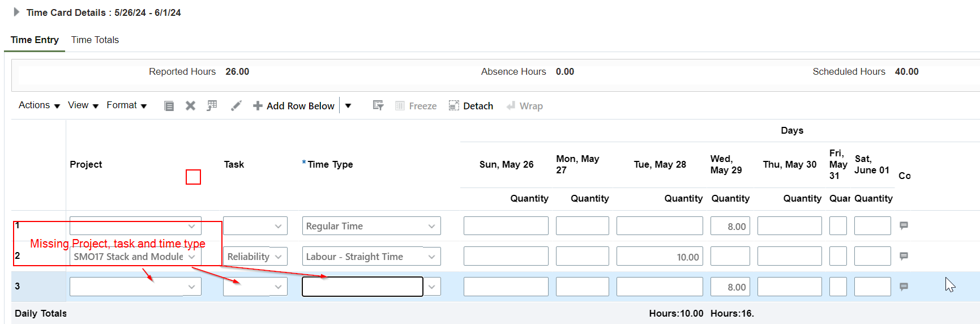
Task: Click the query by example filter icon
Action: click(x=378, y=106)
